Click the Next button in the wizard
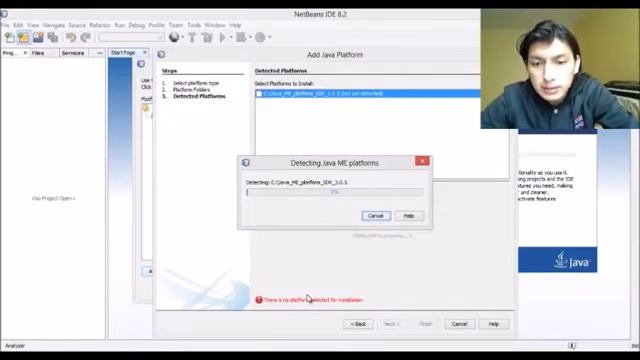 pyautogui.click(x=391, y=324)
